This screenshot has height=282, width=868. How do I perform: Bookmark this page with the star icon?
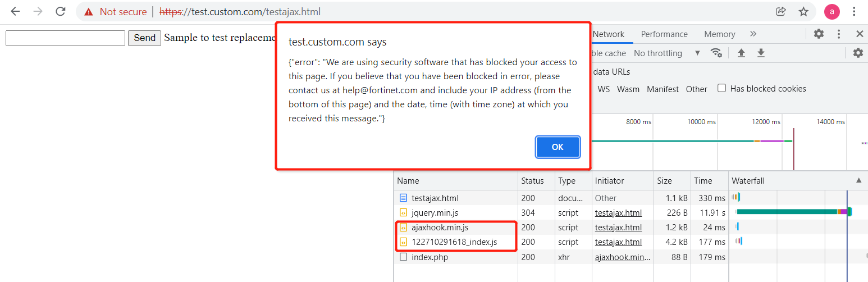pos(803,11)
